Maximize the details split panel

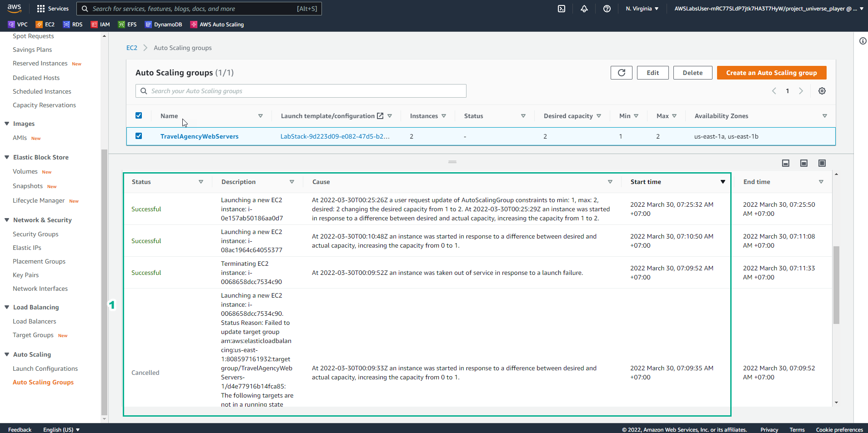(822, 163)
